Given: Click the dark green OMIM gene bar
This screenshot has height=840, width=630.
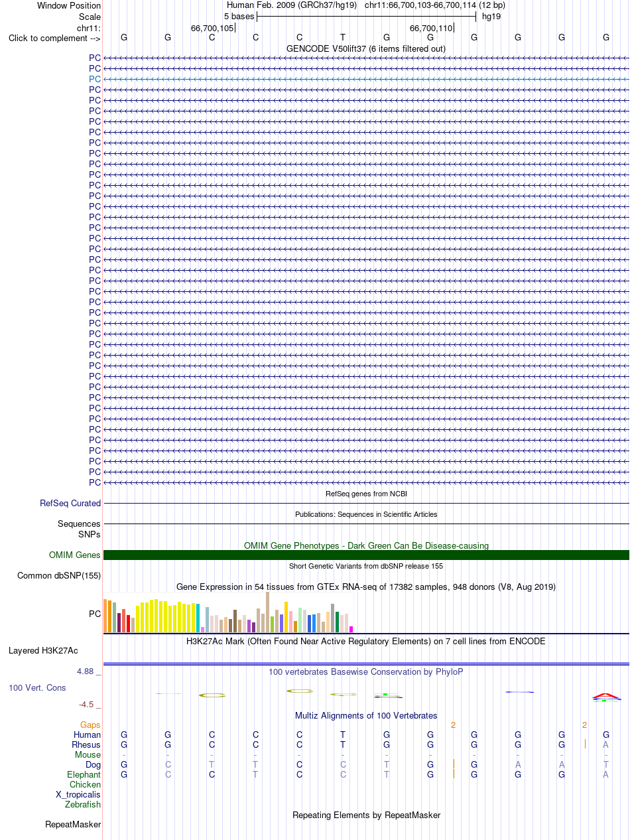Looking at the screenshot, I should click(366, 555).
